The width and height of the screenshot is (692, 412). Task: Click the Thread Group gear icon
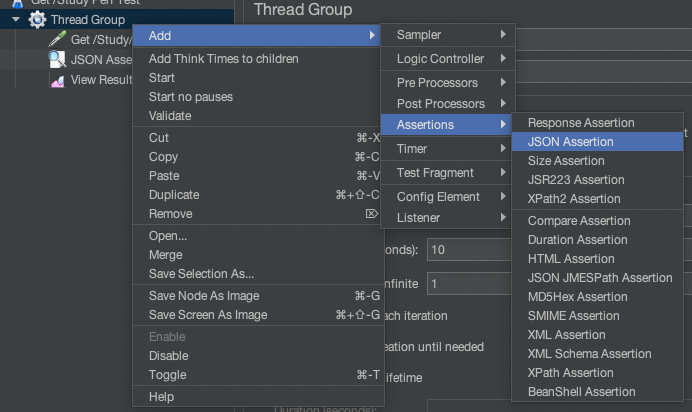[x=37, y=19]
